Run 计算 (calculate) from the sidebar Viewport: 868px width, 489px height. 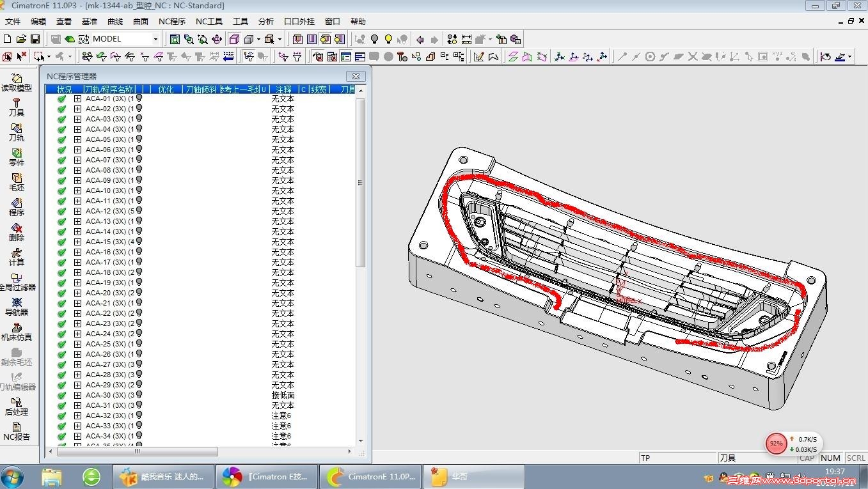(17, 252)
